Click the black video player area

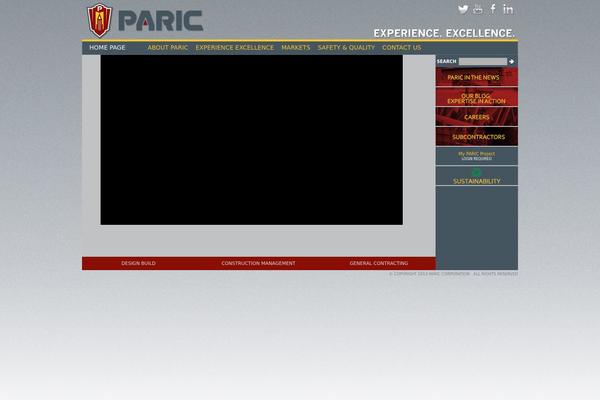point(251,140)
